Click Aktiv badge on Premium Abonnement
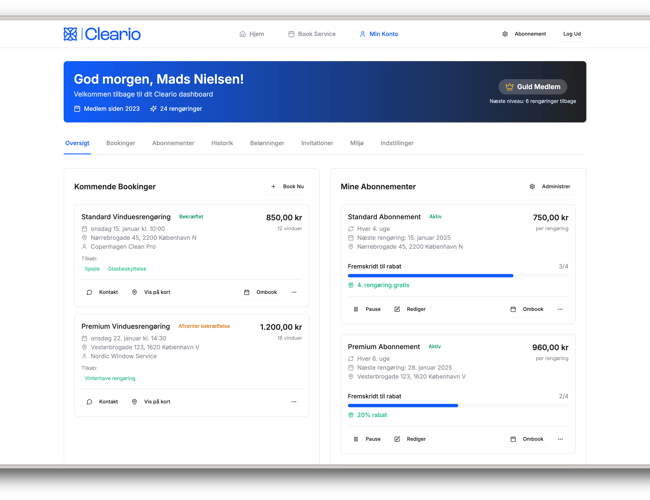650x500 pixels. (x=434, y=346)
